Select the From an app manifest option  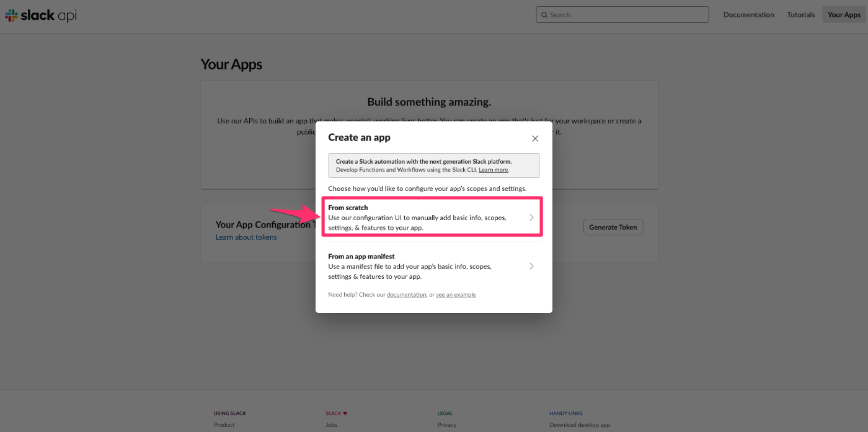pyautogui.click(x=432, y=266)
